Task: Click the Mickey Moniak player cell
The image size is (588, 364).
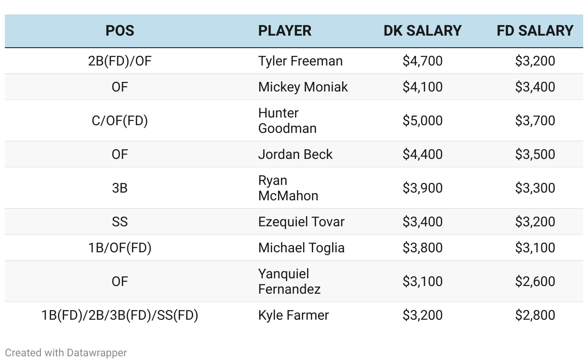Action: (x=303, y=87)
